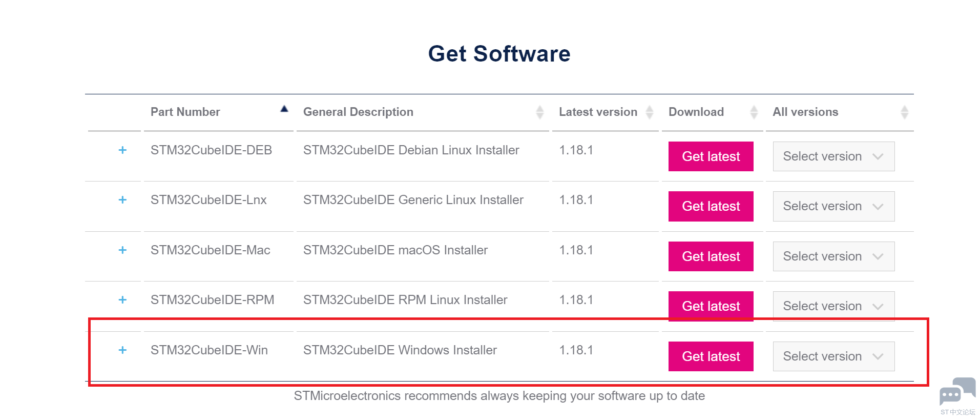Open Select version dropdown for Debian installer
The height and width of the screenshot is (420, 980).
coord(833,156)
